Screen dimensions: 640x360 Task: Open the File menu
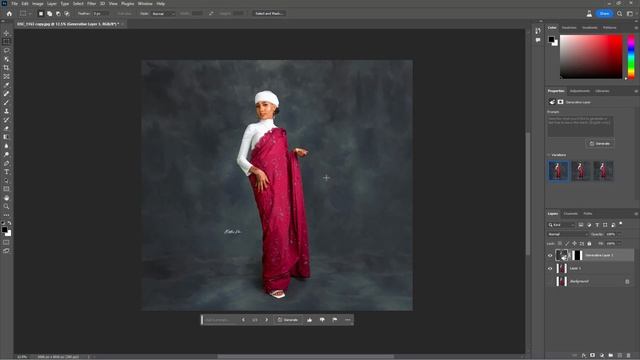click(x=15, y=4)
